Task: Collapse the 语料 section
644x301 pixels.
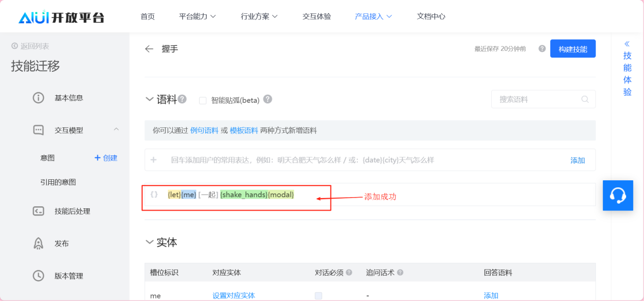Action: tap(149, 99)
